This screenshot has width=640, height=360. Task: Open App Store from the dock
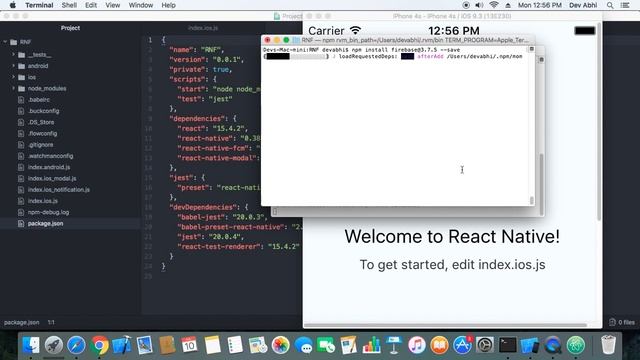tap(462, 345)
